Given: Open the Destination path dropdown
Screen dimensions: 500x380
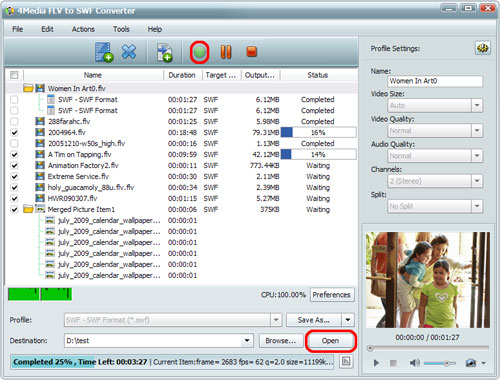Looking at the screenshot, I should tap(247, 341).
